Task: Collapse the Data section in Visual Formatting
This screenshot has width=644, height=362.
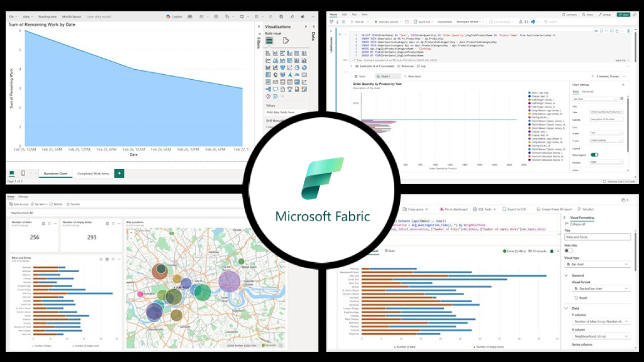Action: (567, 308)
